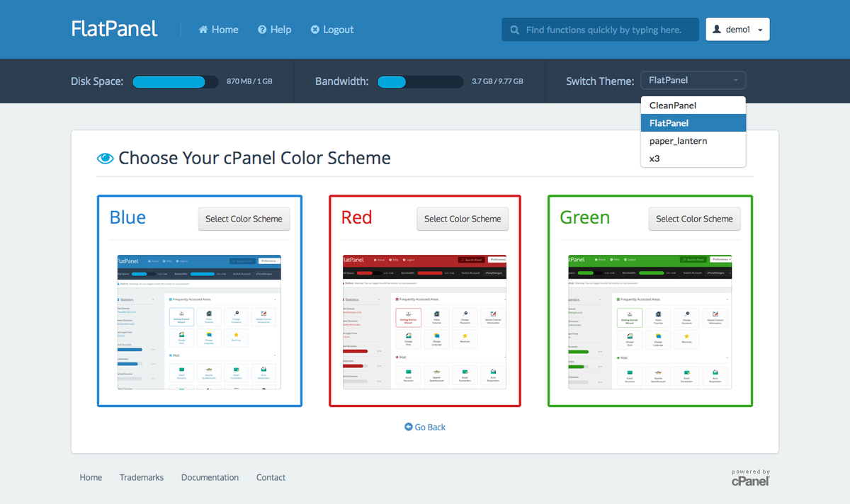This screenshot has width=850, height=504.
Task: Select Color Scheme button for Blue
Action: click(244, 219)
